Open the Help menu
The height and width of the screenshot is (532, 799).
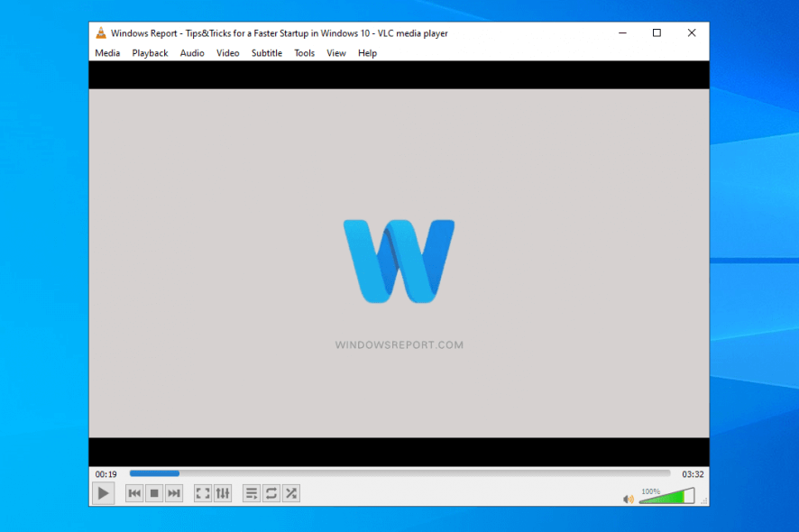[x=367, y=53]
